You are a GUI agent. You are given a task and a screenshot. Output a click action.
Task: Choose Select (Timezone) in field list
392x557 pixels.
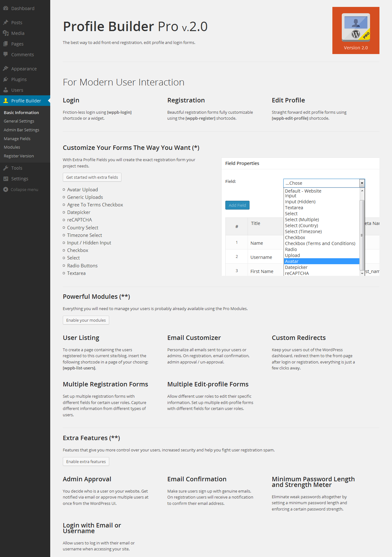pyautogui.click(x=321, y=232)
